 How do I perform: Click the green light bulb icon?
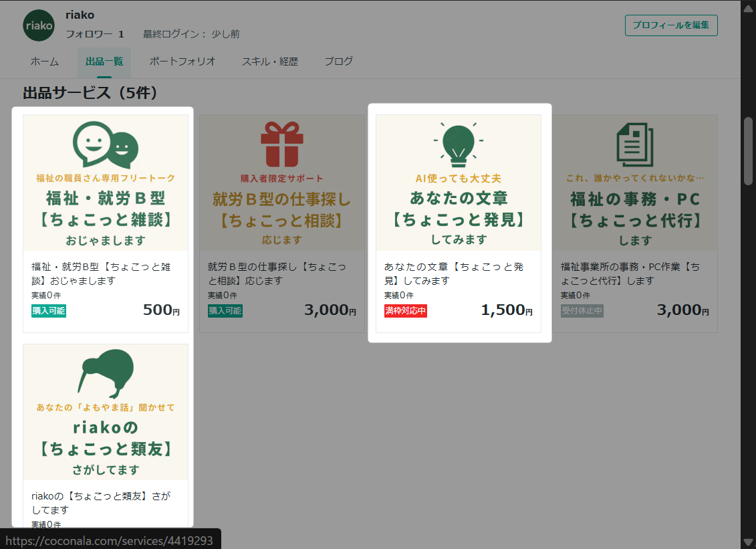click(459, 144)
